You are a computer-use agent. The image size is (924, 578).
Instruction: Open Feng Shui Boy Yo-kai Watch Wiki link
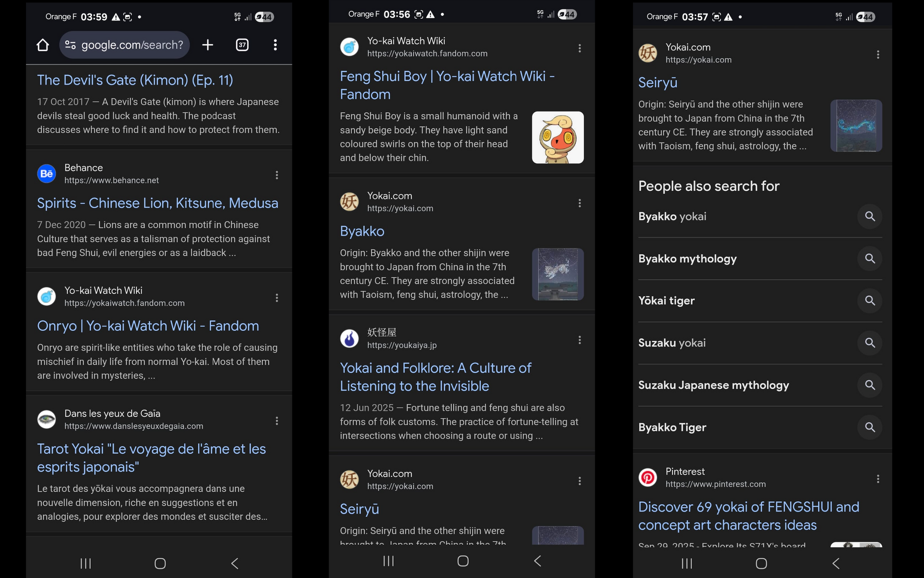(x=447, y=85)
